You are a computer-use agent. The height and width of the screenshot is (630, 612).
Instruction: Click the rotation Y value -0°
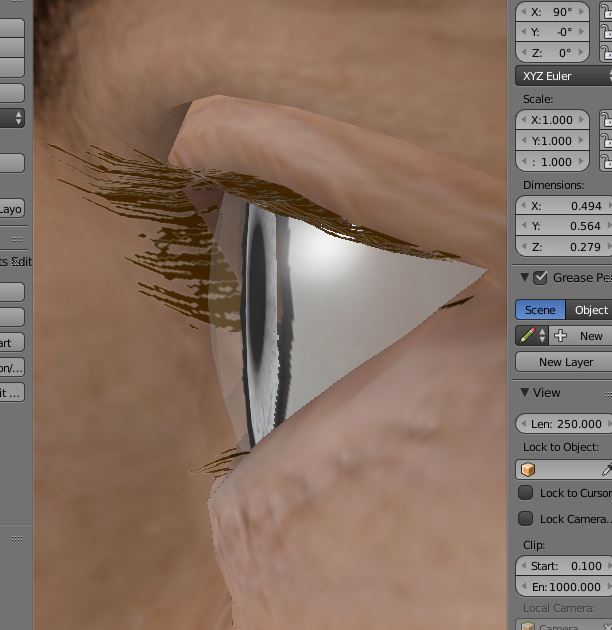(553, 31)
